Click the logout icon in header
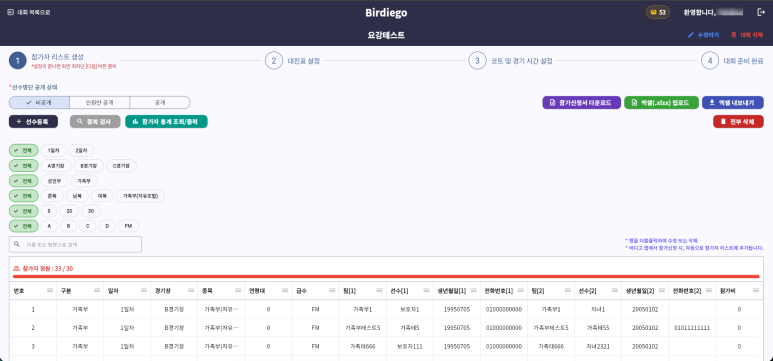 761,12
